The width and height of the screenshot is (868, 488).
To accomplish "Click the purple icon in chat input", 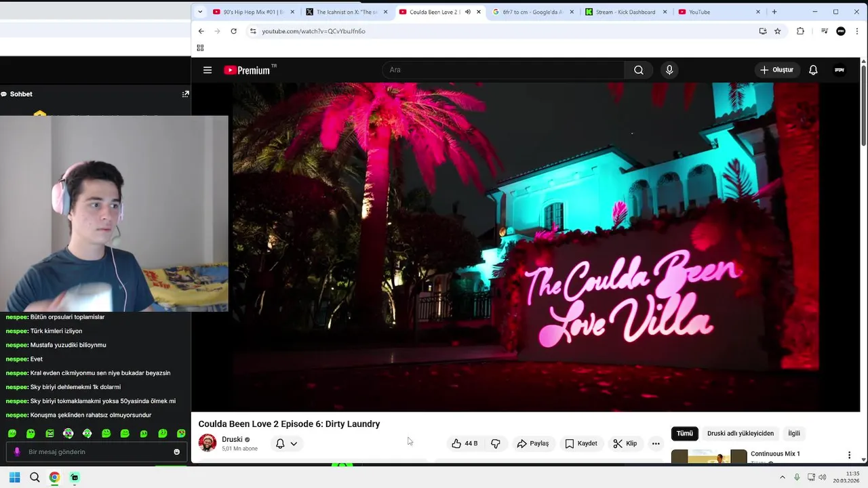I will [x=17, y=452].
